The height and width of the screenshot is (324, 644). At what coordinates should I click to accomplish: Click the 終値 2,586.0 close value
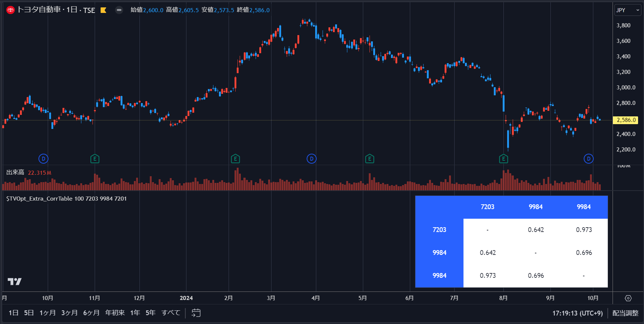(253, 10)
